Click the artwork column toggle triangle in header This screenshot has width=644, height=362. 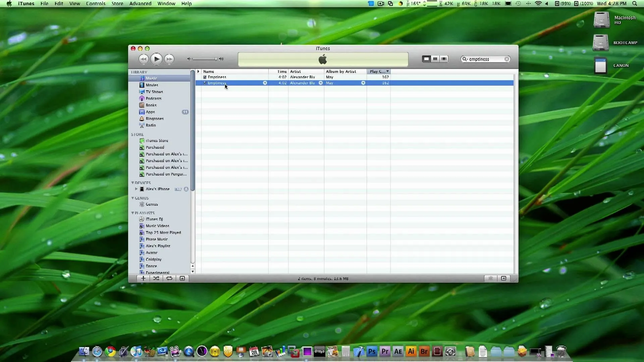[x=198, y=71]
